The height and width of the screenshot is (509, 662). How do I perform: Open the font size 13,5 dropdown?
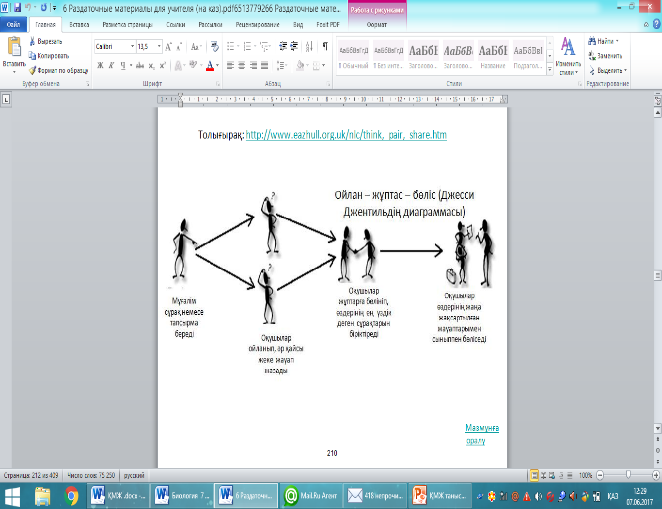point(159,46)
